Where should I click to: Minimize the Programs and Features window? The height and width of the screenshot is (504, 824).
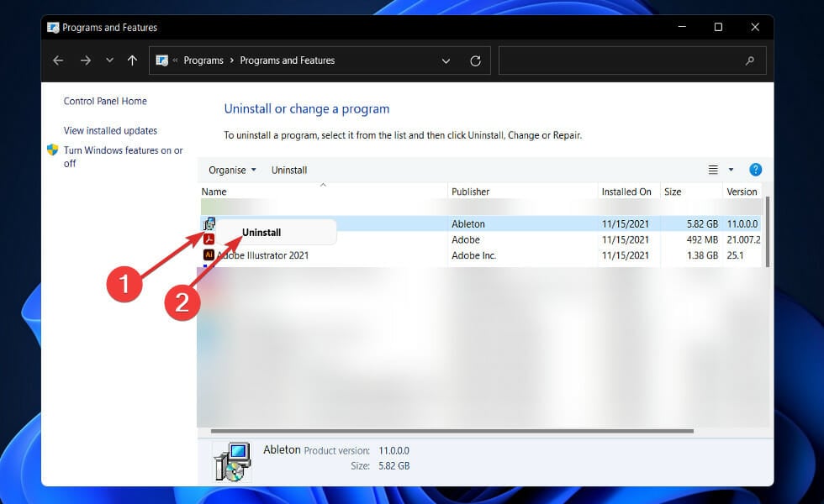(x=682, y=27)
